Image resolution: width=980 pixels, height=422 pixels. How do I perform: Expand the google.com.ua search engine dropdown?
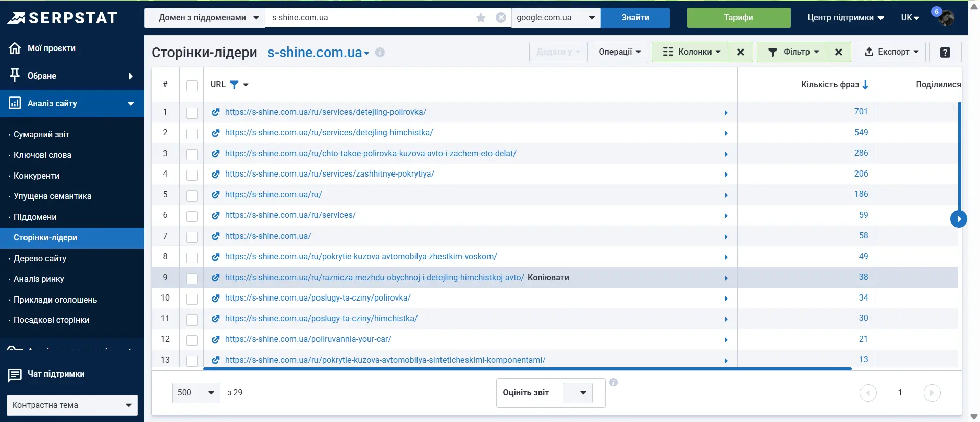pyautogui.click(x=555, y=18)
